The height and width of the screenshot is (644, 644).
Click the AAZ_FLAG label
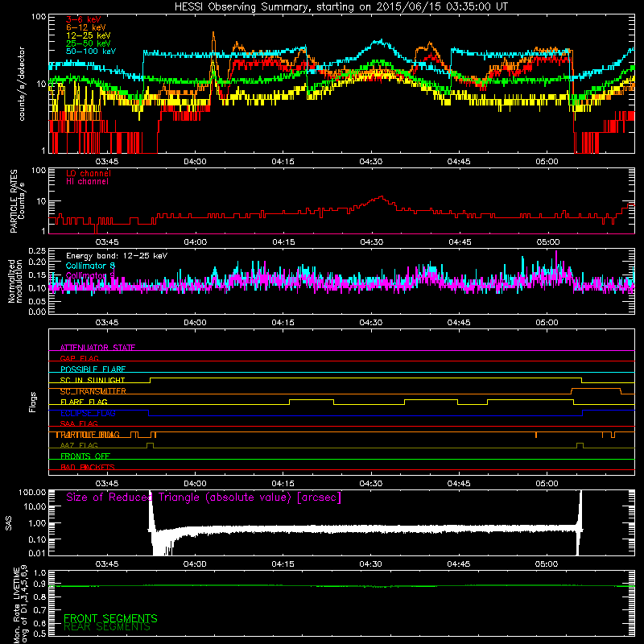[79, 445]
